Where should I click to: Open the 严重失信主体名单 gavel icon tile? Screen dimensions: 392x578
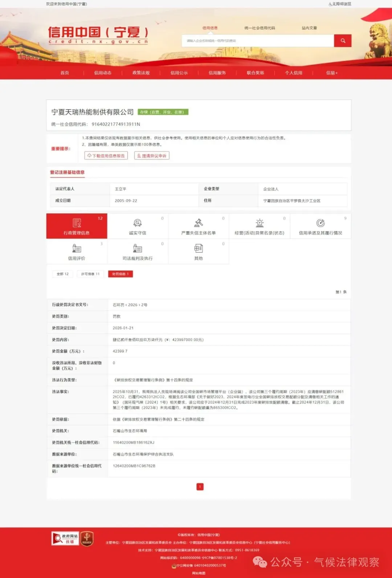click(x=199, y=226)
